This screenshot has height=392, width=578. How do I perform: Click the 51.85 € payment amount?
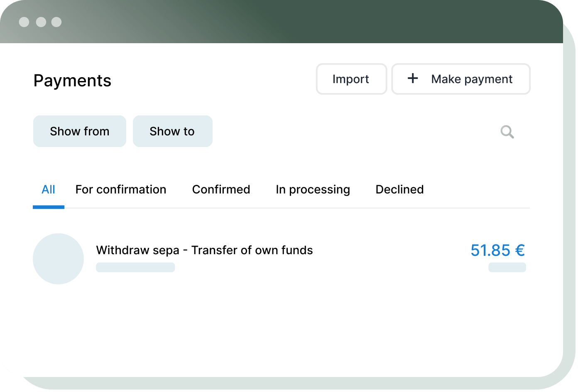(x=497, y=250)
